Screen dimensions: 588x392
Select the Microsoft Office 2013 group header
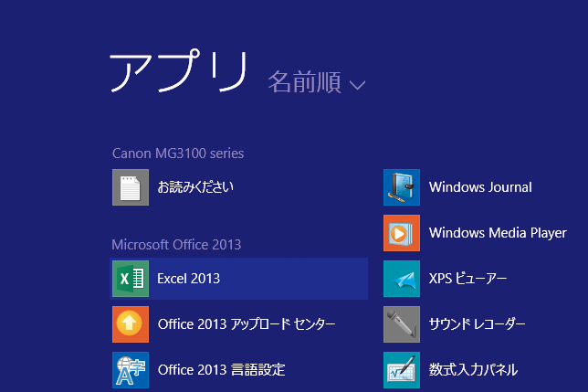176,245
